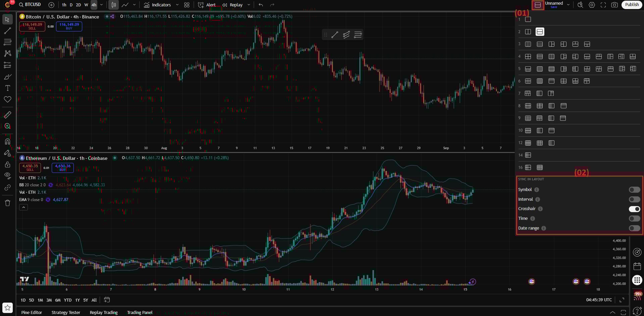
Task: Select the trend line tool in left toolbar
Action: pyautogui.click(x=7, y=31)
